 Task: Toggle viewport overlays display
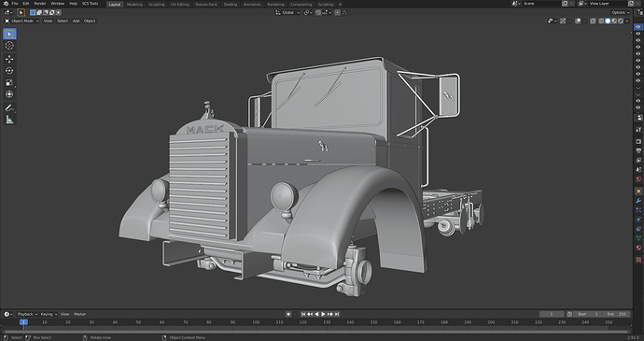click(579, 21)
